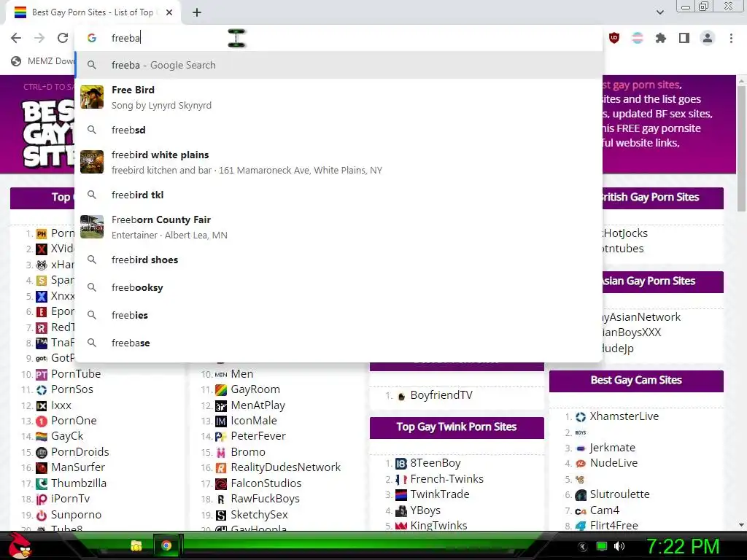Choose the Freeborn County Fair suggestion
Image resolution: width=747 pixels, height=560 pixels.
[x=338, y=227]
